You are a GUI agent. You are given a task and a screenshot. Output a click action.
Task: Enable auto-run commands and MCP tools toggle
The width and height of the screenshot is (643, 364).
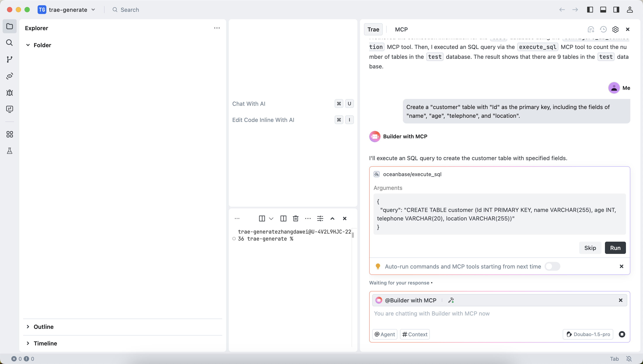pos(552,267)
